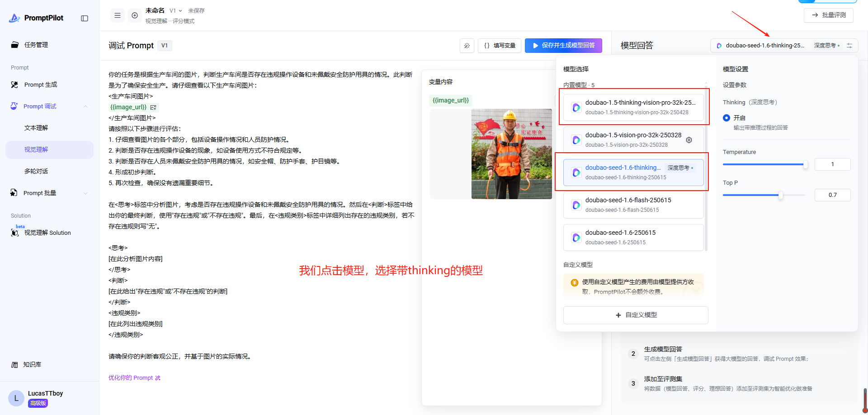Screen dimensions: 868x415
Task: Click image icon beside image_url variable
Action: click(153, 107)
